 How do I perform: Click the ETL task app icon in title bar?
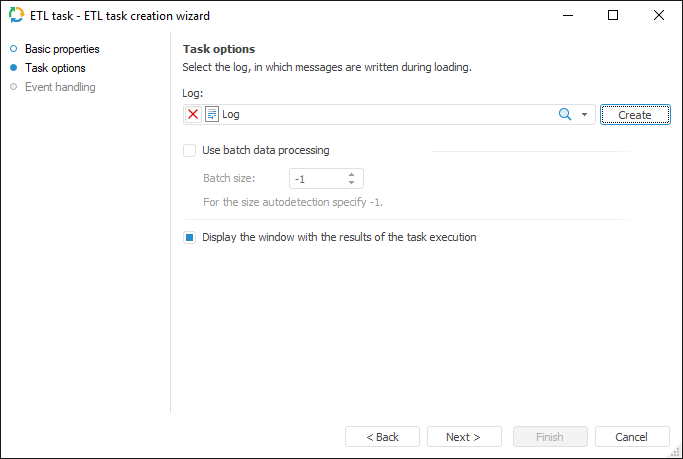[x=16, y=16]
